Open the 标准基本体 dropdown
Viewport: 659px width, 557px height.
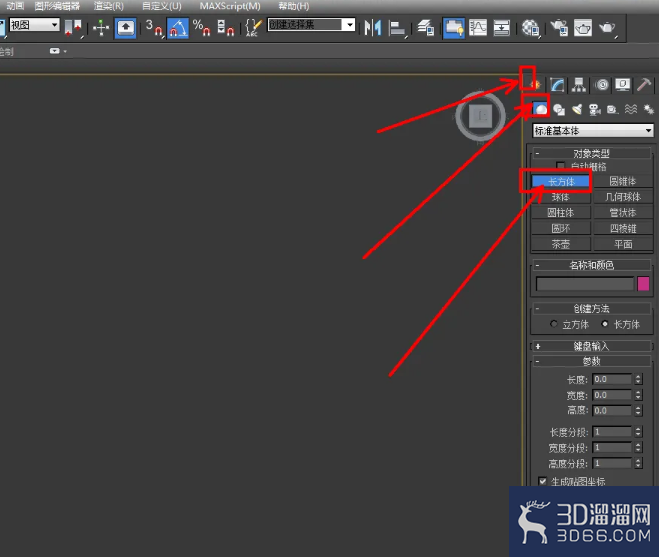593,131
